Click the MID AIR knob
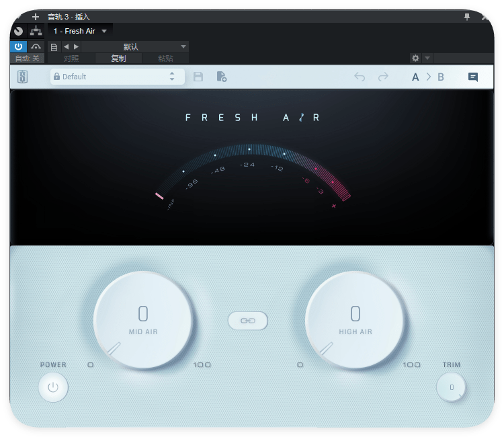504x437 pixels. click(x=143, y=320)
